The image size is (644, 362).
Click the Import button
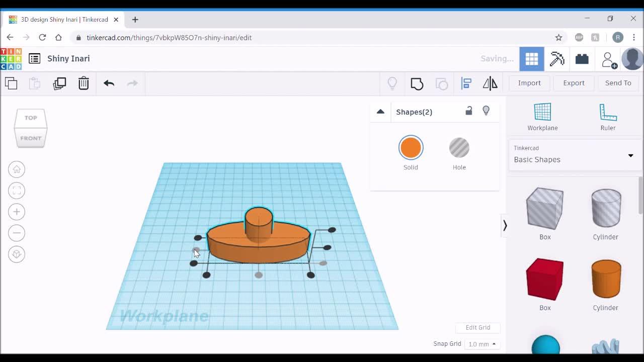[529, 83]
